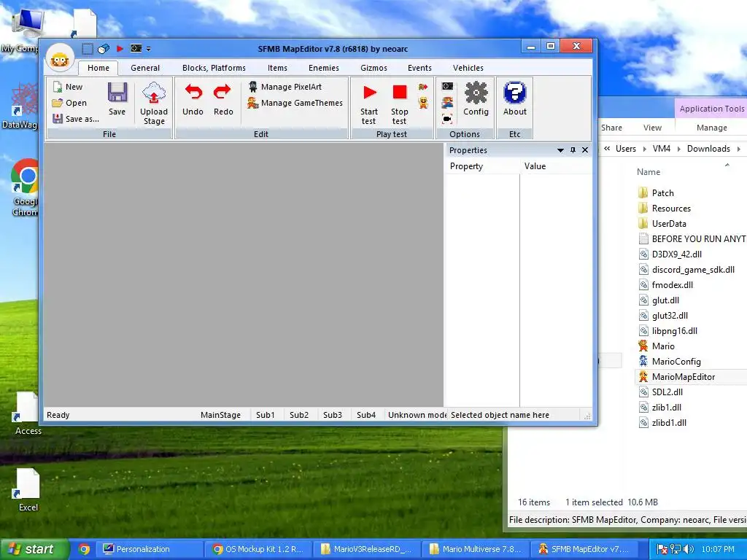Image resolution: width=747 pixels, height=560 pixels.
Task: Select Sub3 in status bar
Action: [x=333, y=415]
